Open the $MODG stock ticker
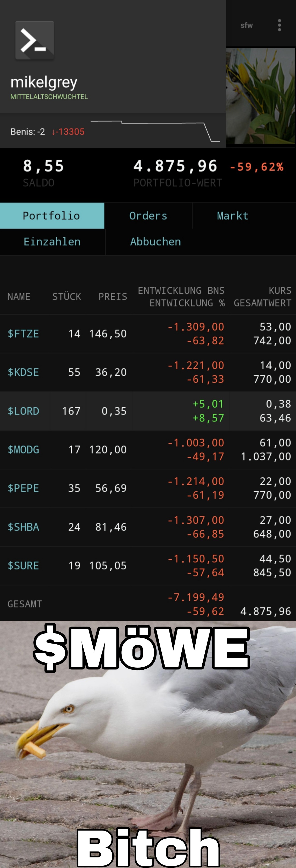Screen dimensions: 296x868 [23, 450]
